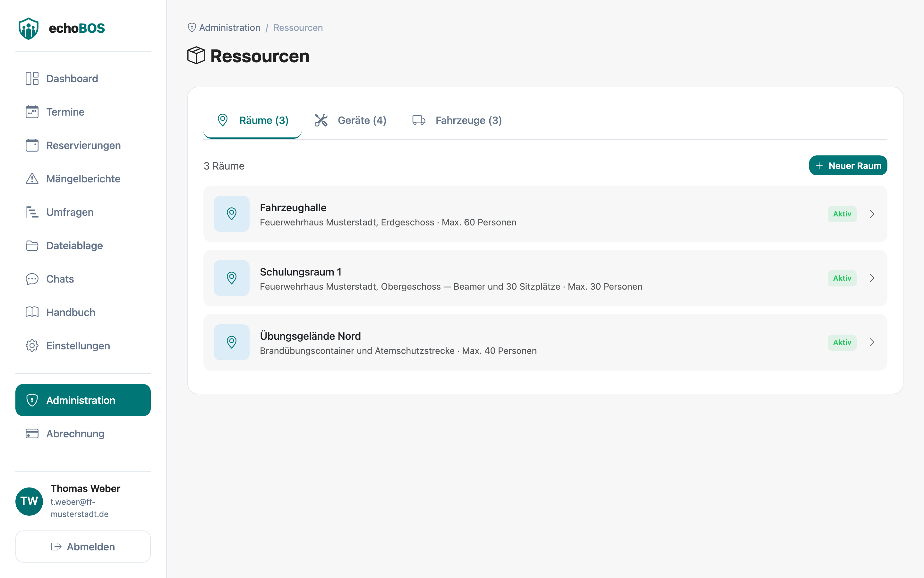This screenshot has width=924, height=578.
Task: Click the Aktiv badge on Übungsgelände Nord
Action: [x=842, y=342]
